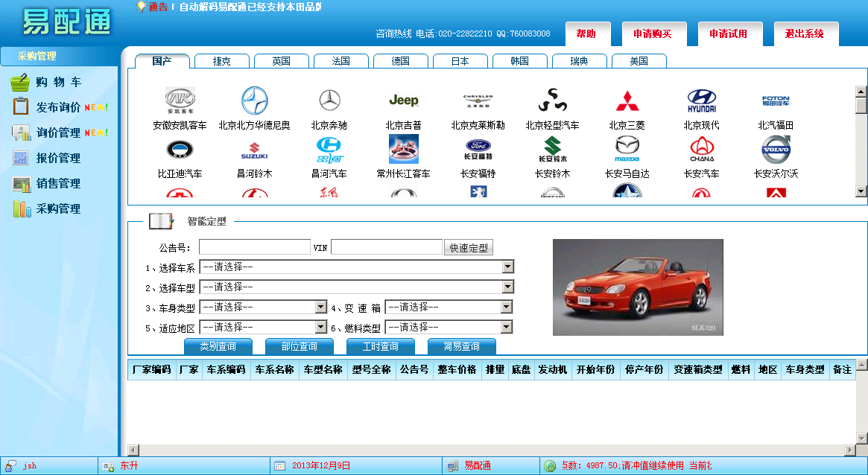Viewport: 868px width, 475px height.
Task: Open the 燃料类型 dropdown
Action: tap(449, 327)
